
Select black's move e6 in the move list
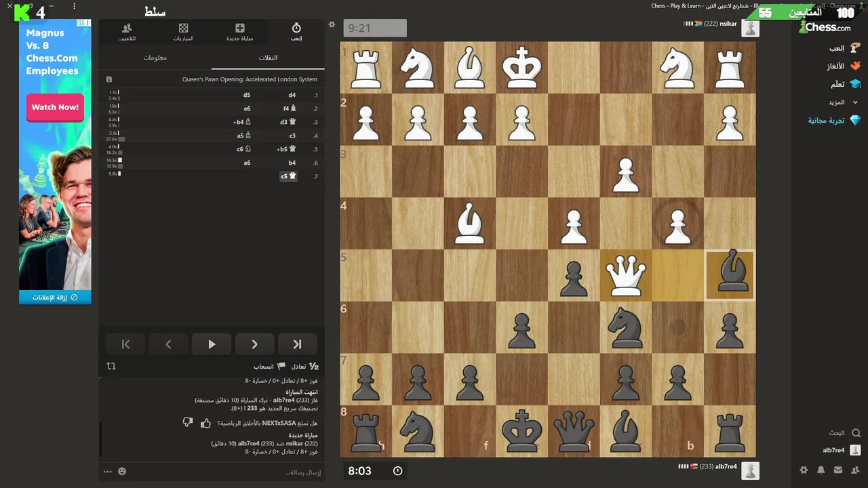coord(247,108)
